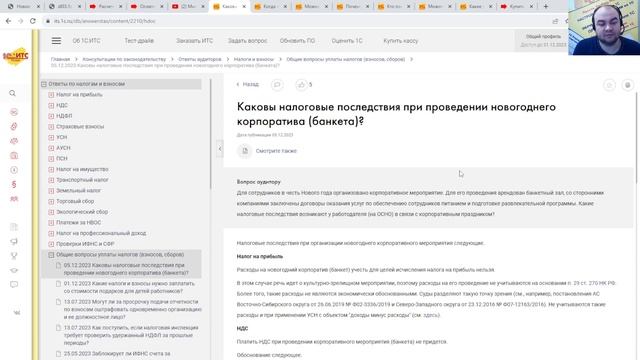
Task: Click the people group sidebar icon
Action: 14,199
